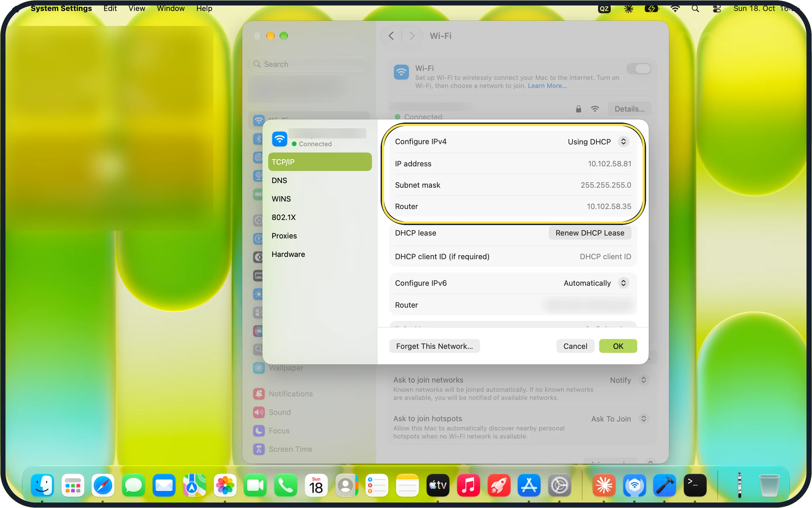
Task: Select the TCP/IP tab
Action: 320,162
